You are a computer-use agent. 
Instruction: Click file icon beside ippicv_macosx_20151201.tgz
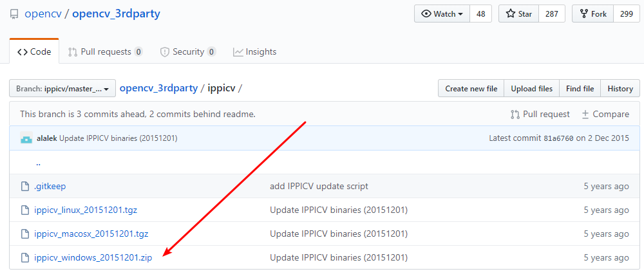[x=25, y=234]
